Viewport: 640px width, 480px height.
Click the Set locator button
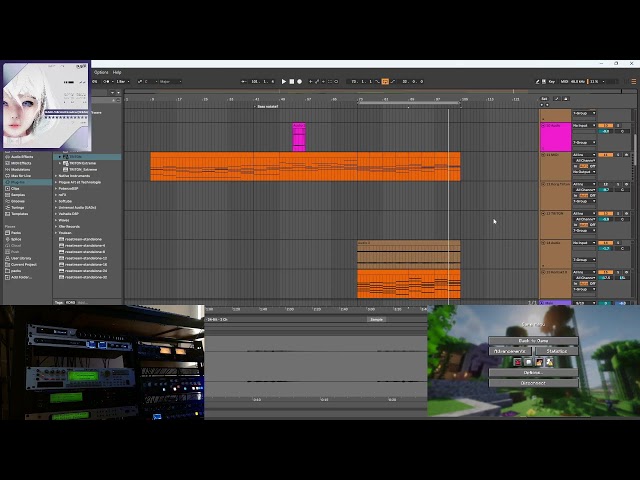tap(544, 99)
